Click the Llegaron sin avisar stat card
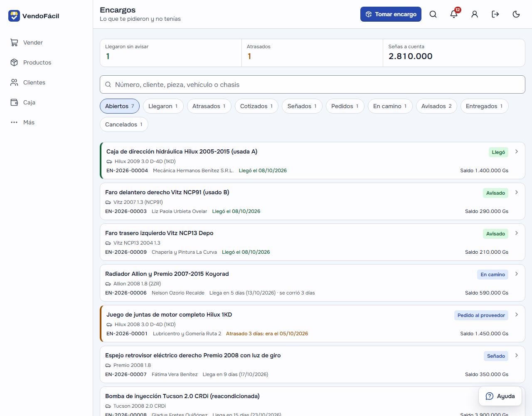This screenshot has height=416, width=532. (171, 53)
